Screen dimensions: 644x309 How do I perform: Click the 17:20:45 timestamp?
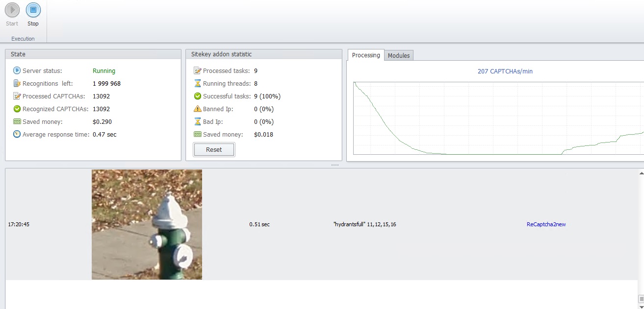coord(19,224)
